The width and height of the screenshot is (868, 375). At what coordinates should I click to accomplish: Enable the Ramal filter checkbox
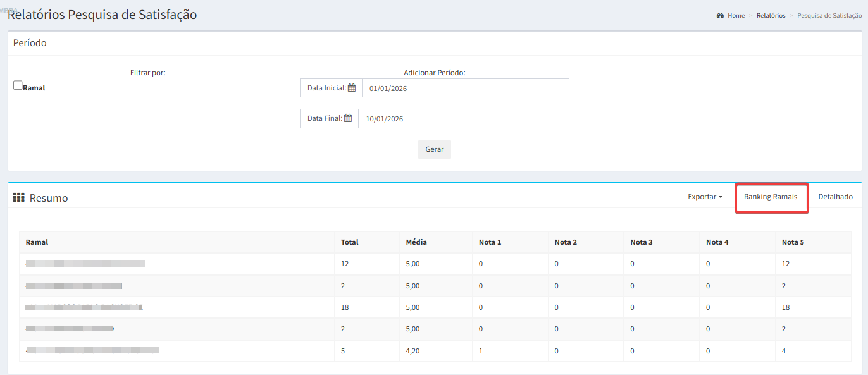click(x=18, y=85)
